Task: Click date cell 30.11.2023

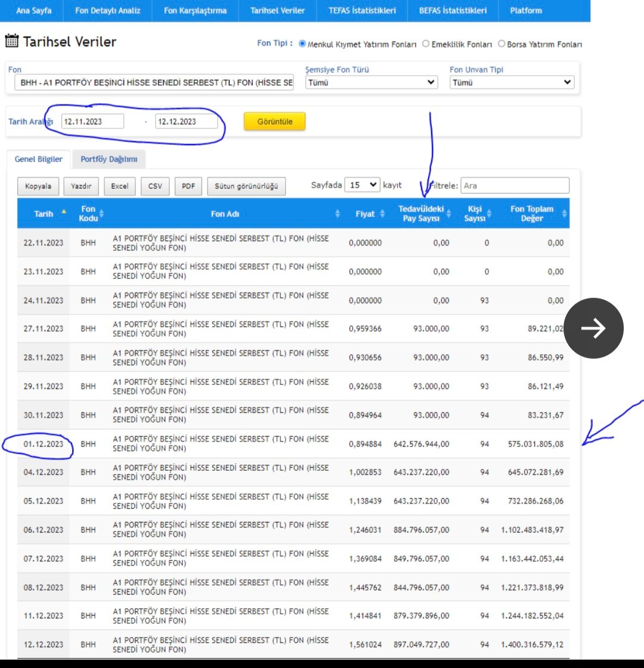Action: click(43, 415)
